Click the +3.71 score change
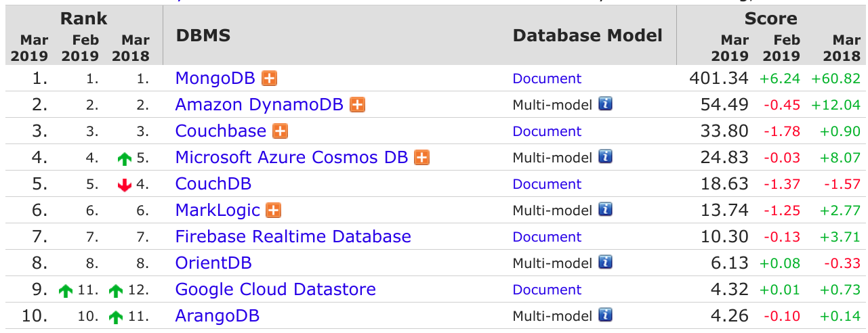 840,237
